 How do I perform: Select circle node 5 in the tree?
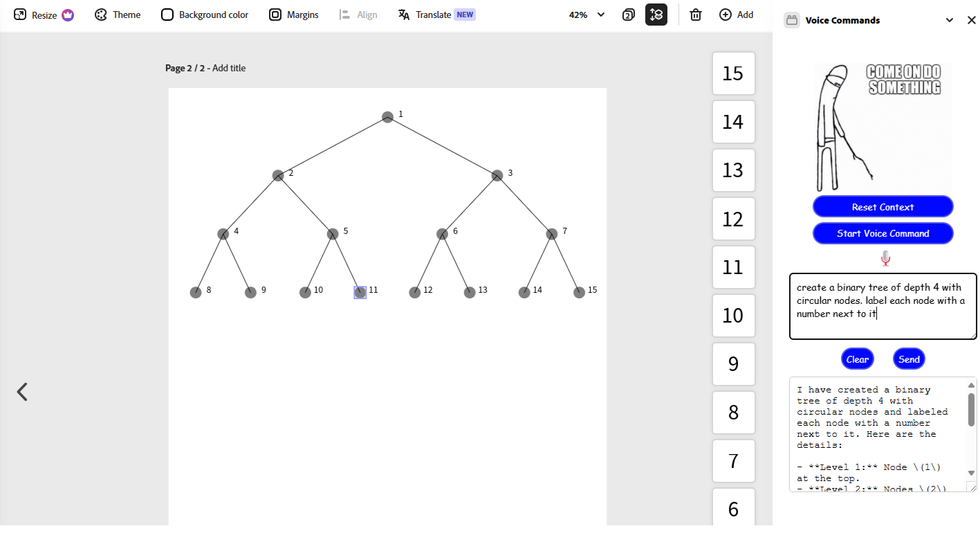coord(333,234)
